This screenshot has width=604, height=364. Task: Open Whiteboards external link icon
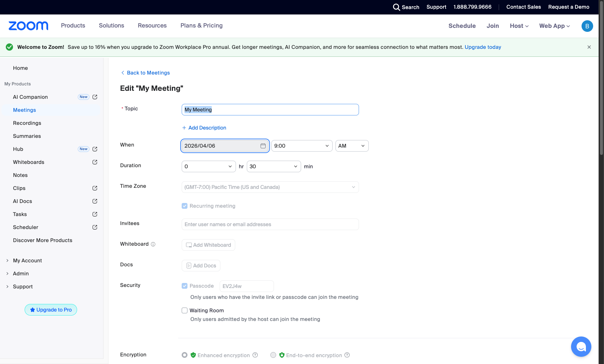(95, 162)
